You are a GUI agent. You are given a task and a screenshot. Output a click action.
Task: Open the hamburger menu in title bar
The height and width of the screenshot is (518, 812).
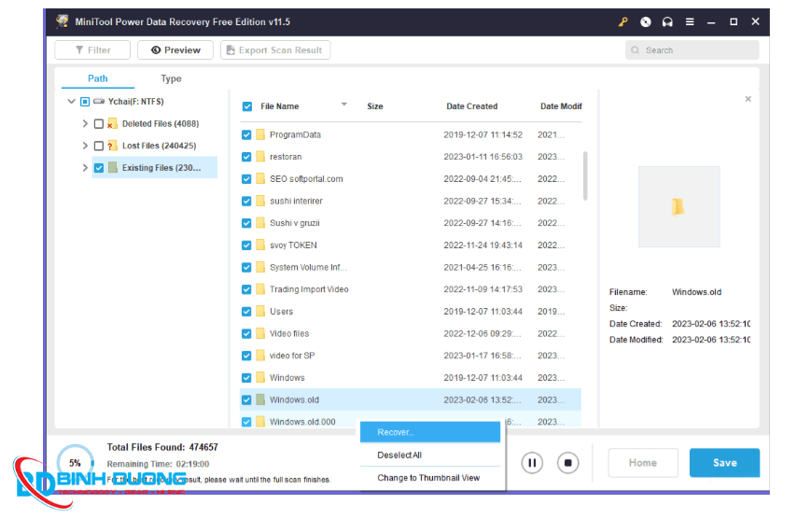(x=690, y=21)
